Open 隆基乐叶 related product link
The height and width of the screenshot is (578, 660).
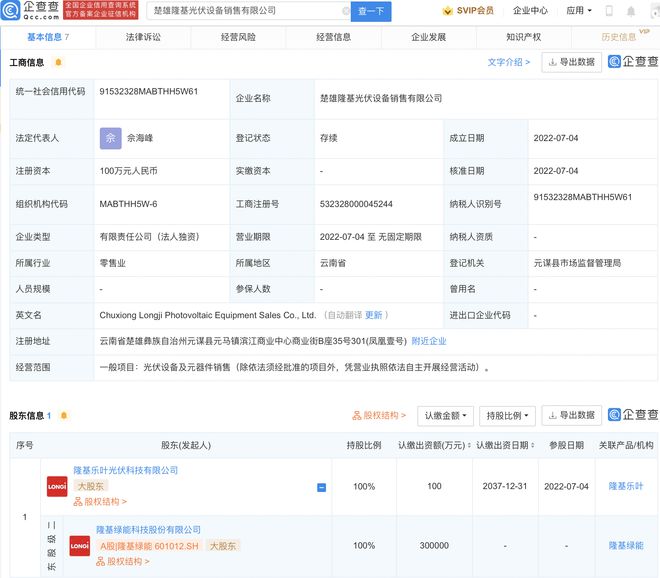(x=626, y=486)
